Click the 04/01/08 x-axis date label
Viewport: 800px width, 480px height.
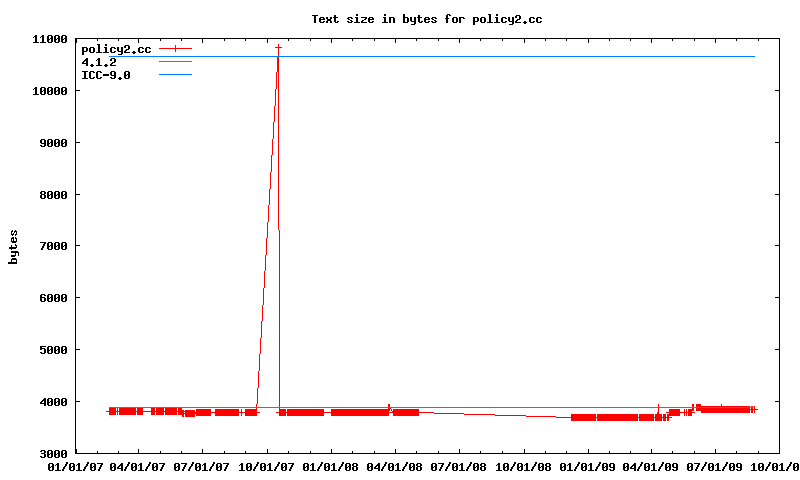tap(394, 466)
